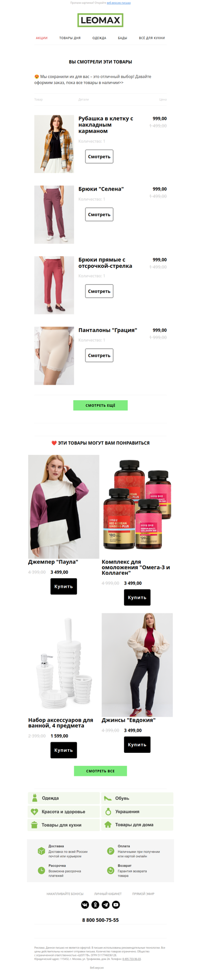Click the green СМОТРЕТЬ ЕЩЁ button
The height and width of the screenshot is (980, 201).
(100, 405)
